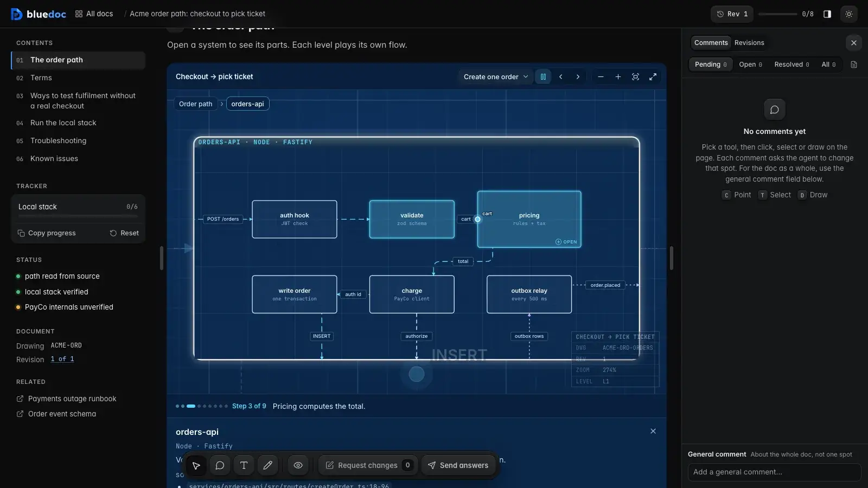Select the auth hook node

coord(294,219)
